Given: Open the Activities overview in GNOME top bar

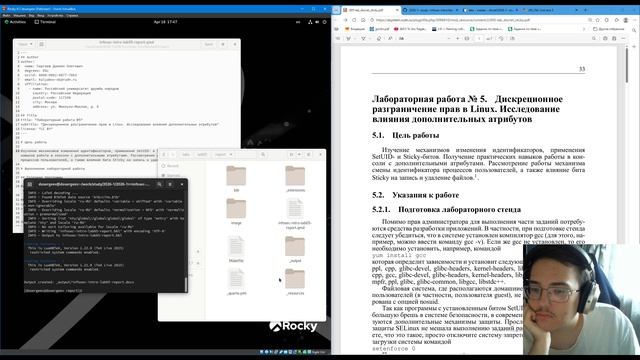Looking at the screenshot, I should [16, 22].
